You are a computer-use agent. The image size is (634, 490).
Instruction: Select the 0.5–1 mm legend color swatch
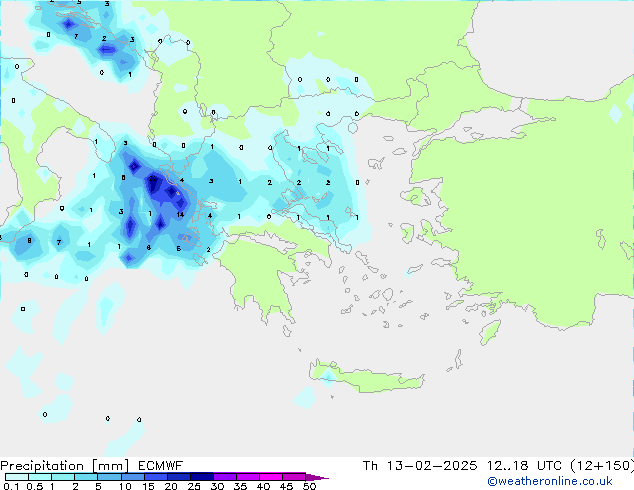click(40, 477)
